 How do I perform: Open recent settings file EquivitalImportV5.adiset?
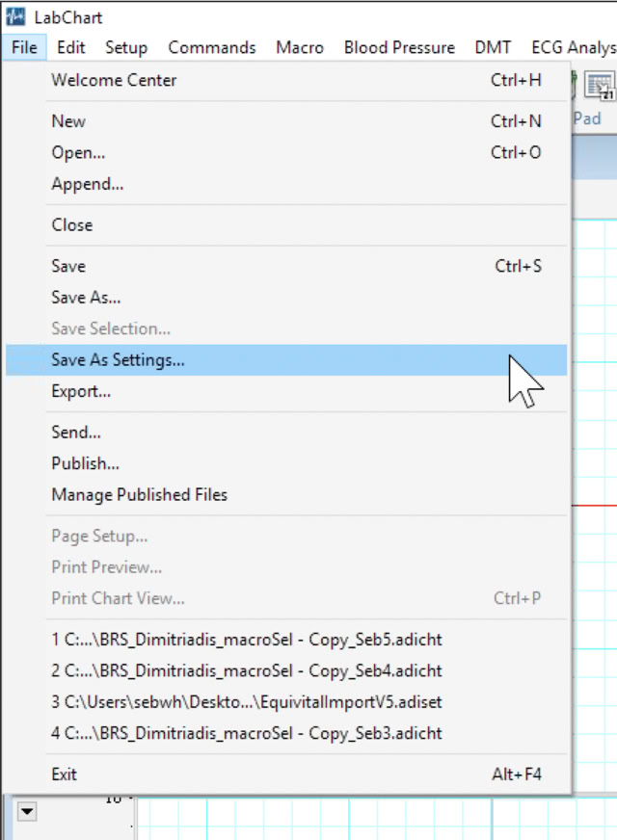(246, 702)
